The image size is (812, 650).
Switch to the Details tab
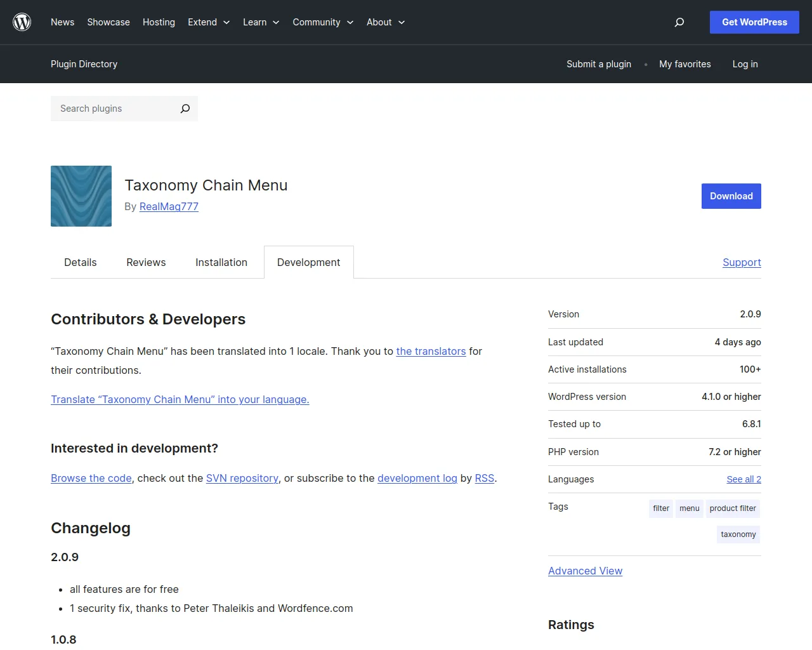pos(81,262)
